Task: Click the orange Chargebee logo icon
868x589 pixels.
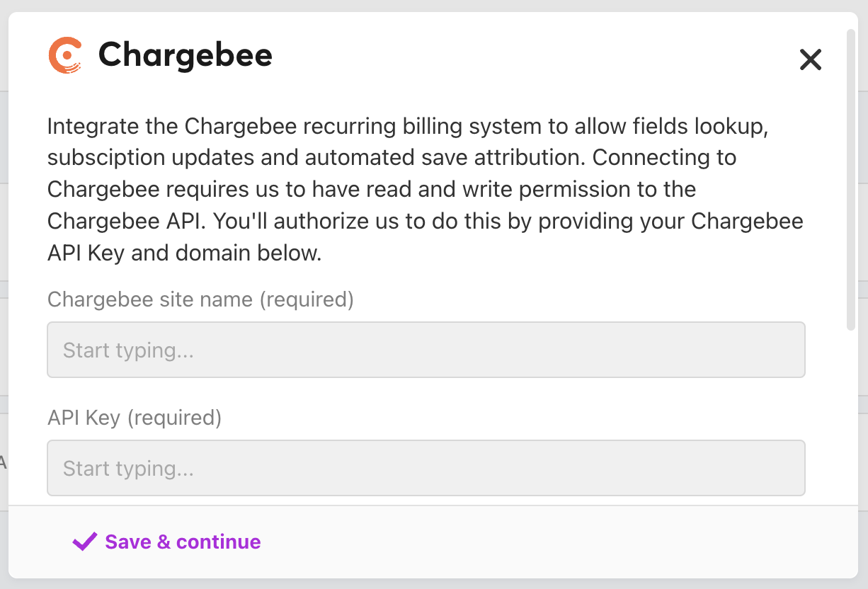Action: coord(64,55)
